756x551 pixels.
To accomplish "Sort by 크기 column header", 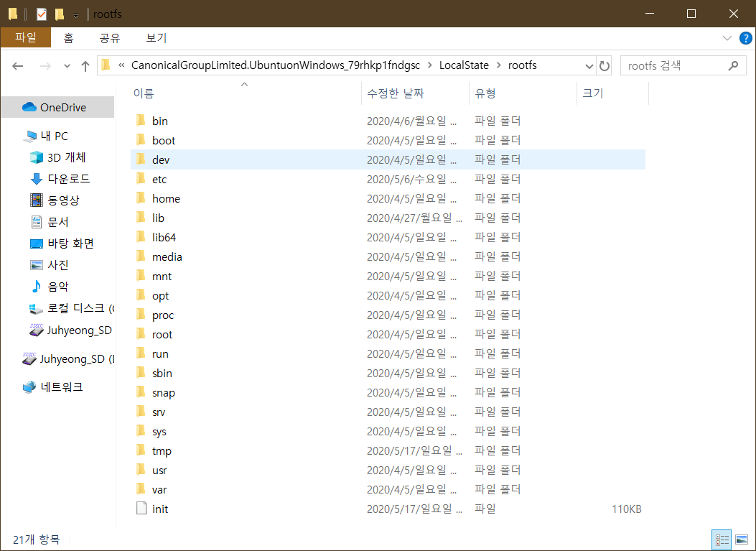I will 613,93.
